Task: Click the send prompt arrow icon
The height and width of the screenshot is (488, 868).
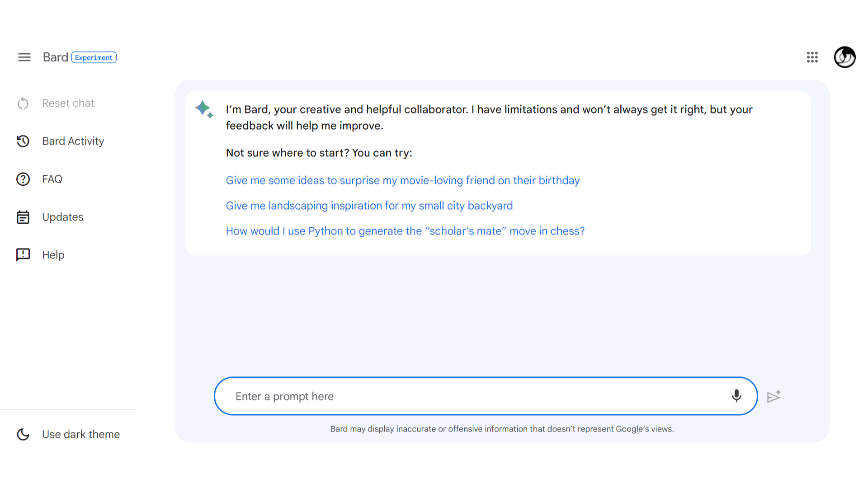Action: tap(774, 396)
